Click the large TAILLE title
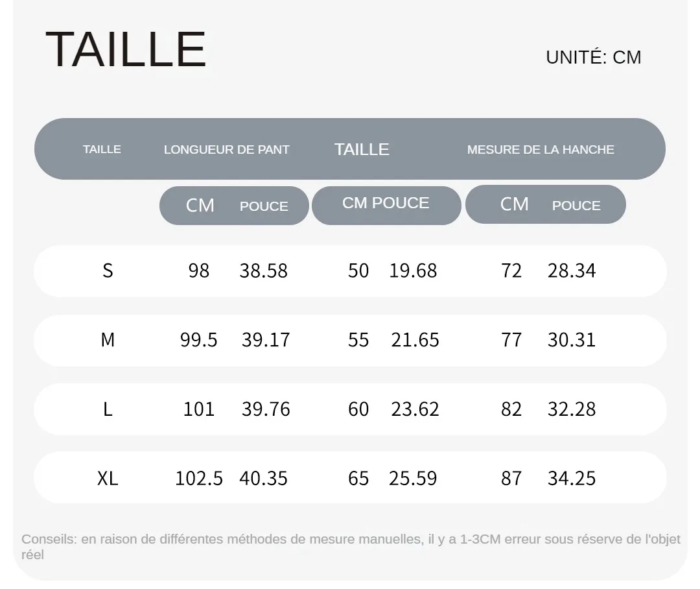This screenshot has width=700, height=589. point(126,49)
